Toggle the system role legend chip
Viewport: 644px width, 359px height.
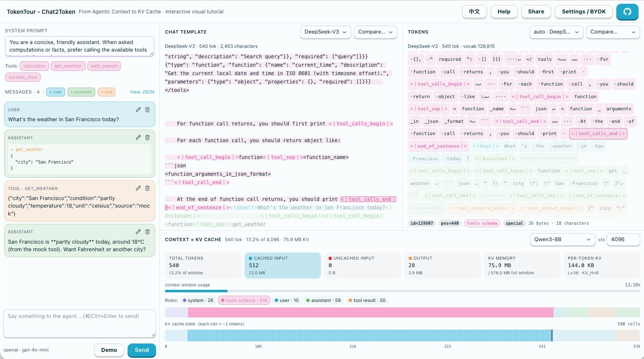pyautogui.click(x=198, y=300)
